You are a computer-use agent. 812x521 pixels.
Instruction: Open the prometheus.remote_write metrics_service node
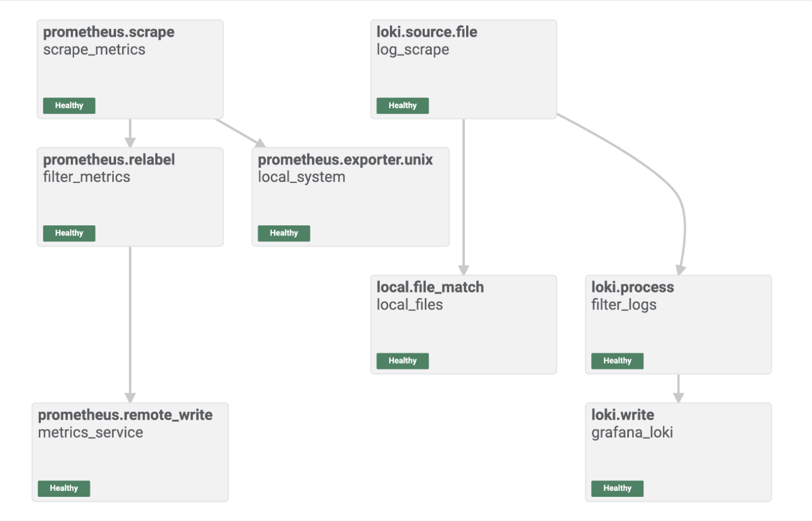(x=130, y=453)
